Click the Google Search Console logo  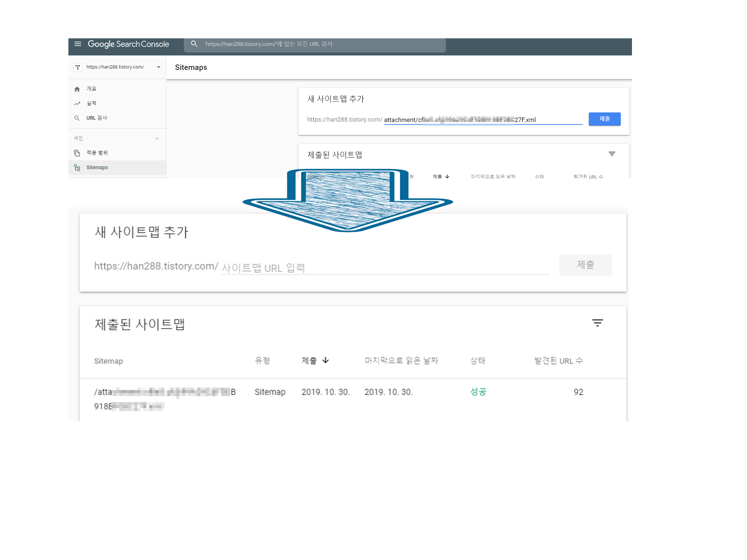coord(128,44)
